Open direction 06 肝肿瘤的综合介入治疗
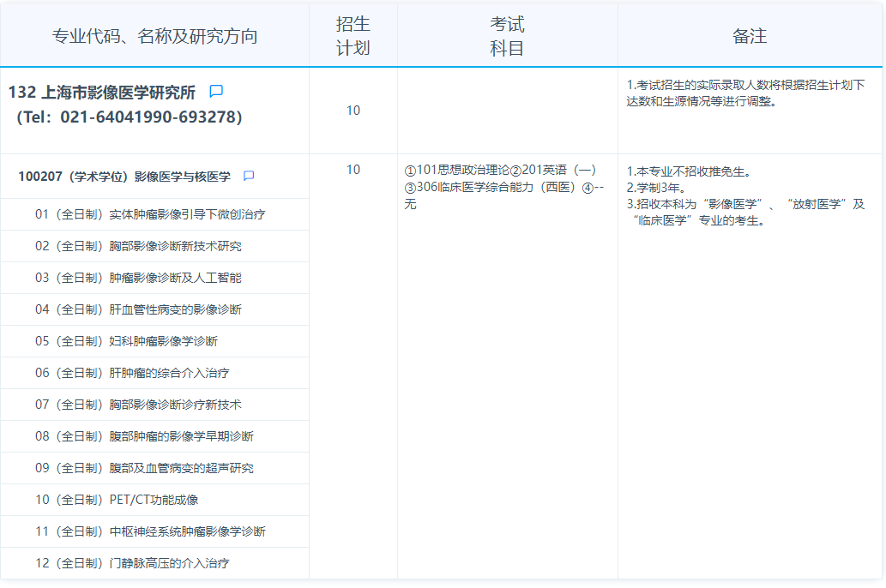This screenshot has height=588, width=886. tap(132, 373)
